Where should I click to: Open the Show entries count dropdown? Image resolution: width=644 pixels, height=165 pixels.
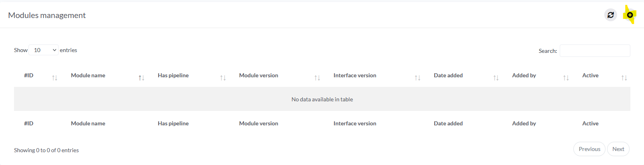43,50
